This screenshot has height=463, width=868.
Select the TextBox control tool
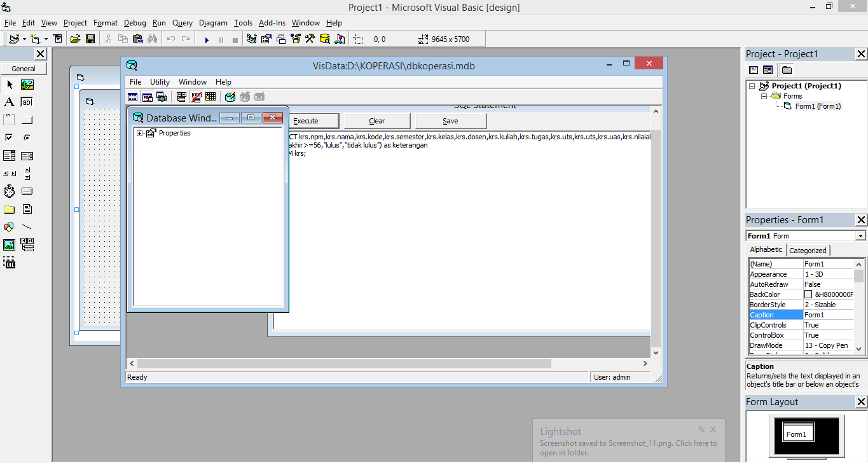(x=27, y=102)
